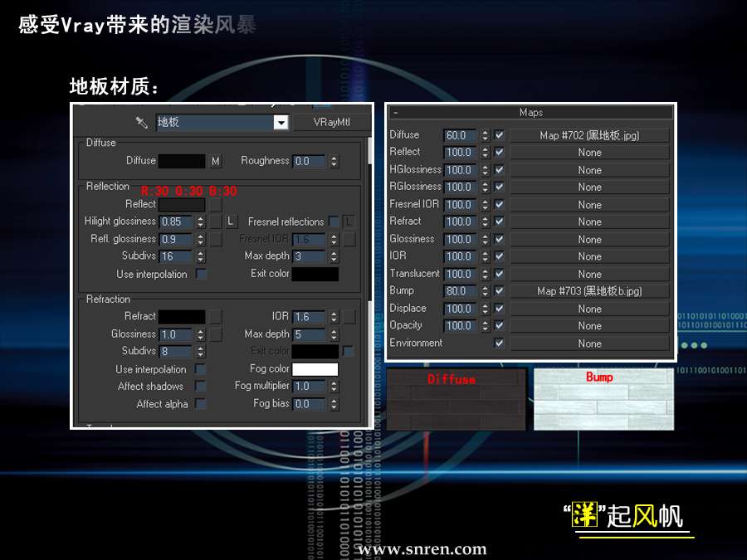Screen dimensions: 747x560
Task: Adjust the Roughness spinner arrows
Action: coord(334,161)
